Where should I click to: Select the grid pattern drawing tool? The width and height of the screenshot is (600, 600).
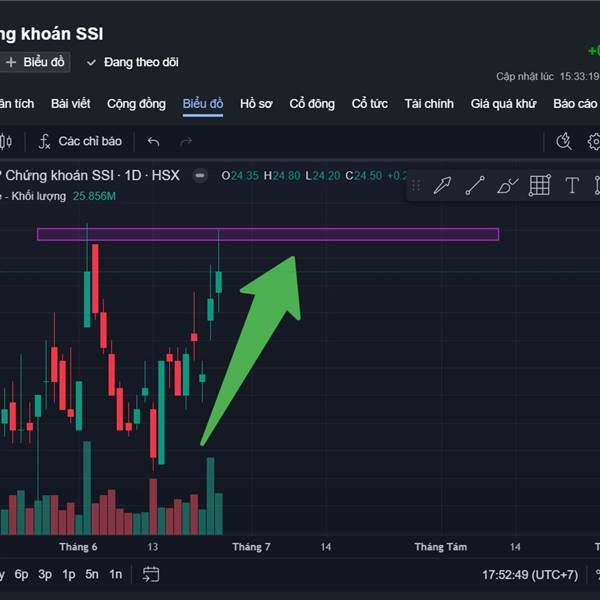[x=540, y=186]
